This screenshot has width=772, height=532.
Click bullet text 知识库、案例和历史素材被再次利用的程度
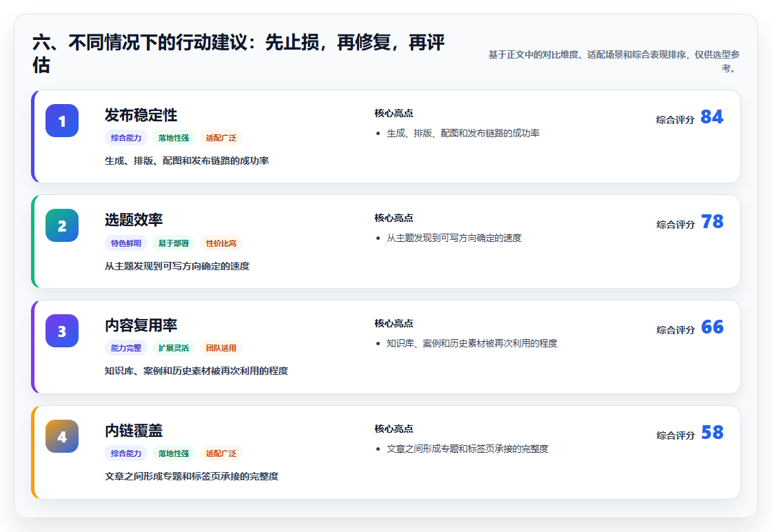(x=471, y=343)
